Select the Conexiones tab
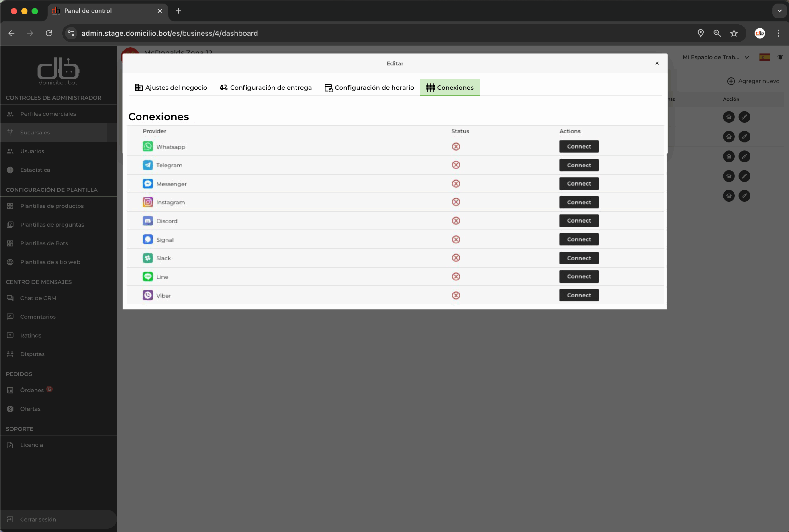 coord(450,88)
